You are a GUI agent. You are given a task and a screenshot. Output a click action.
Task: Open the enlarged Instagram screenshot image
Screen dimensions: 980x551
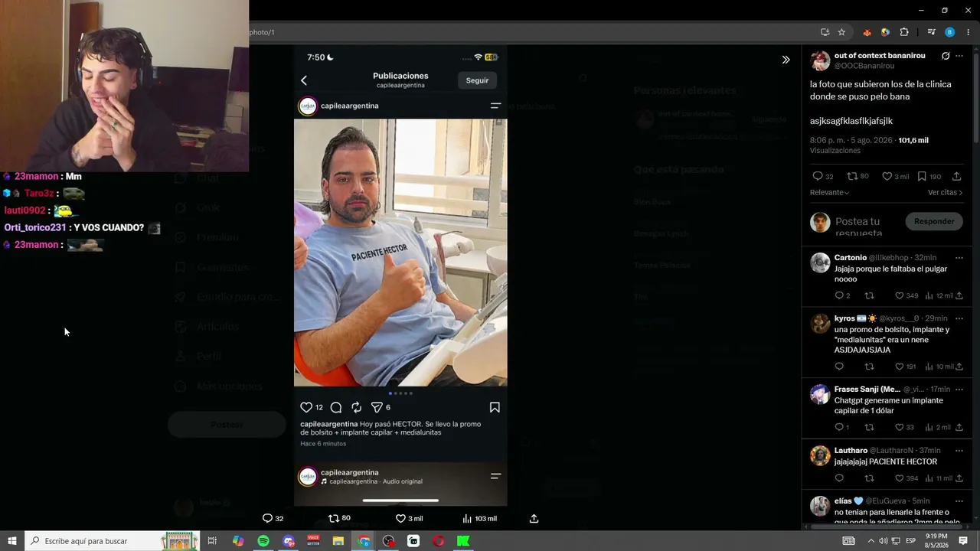pos(400,275)
